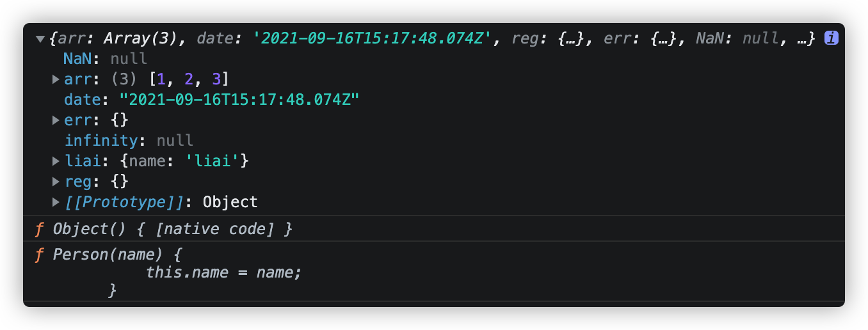Image resolution: width=868 pixels, height=330 pixels.
Task: Expand the err object entry
Action: 56,120
